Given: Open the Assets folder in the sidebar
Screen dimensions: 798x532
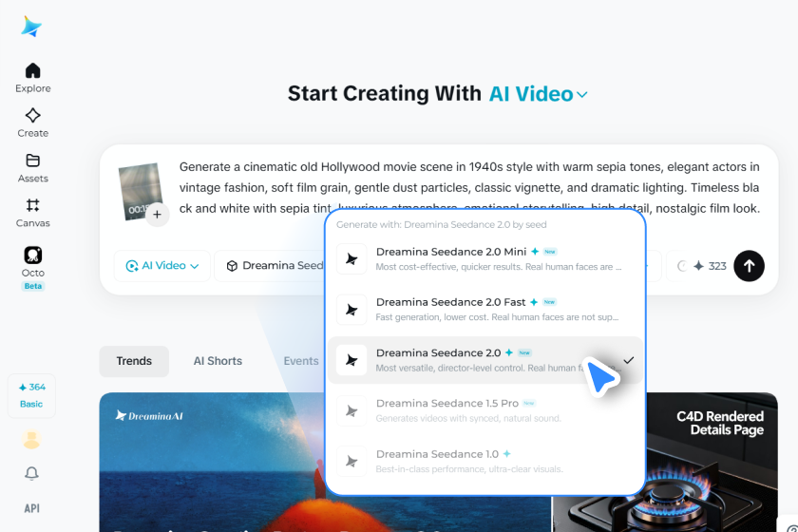Looking at the screenshot, I should click(x=32, y=168).
